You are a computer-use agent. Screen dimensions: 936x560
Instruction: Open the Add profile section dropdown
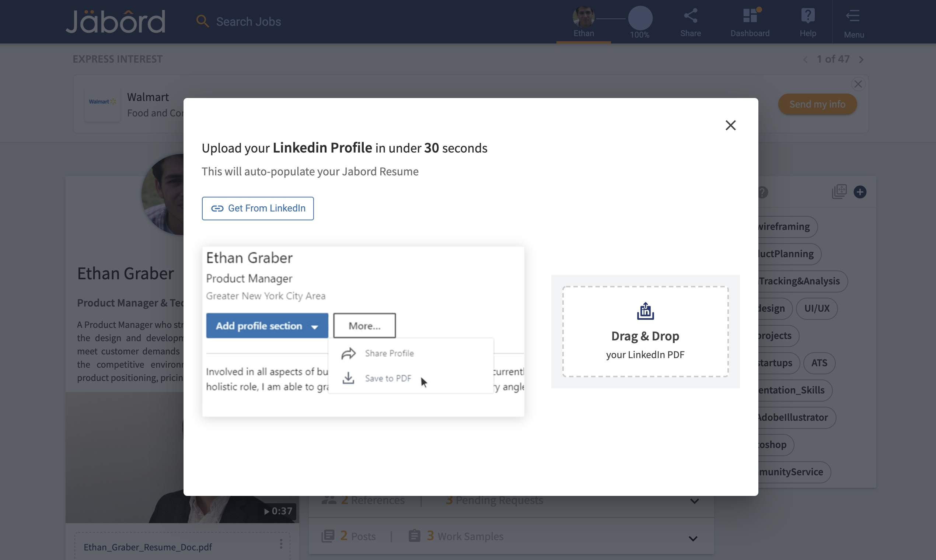[267, 326]
